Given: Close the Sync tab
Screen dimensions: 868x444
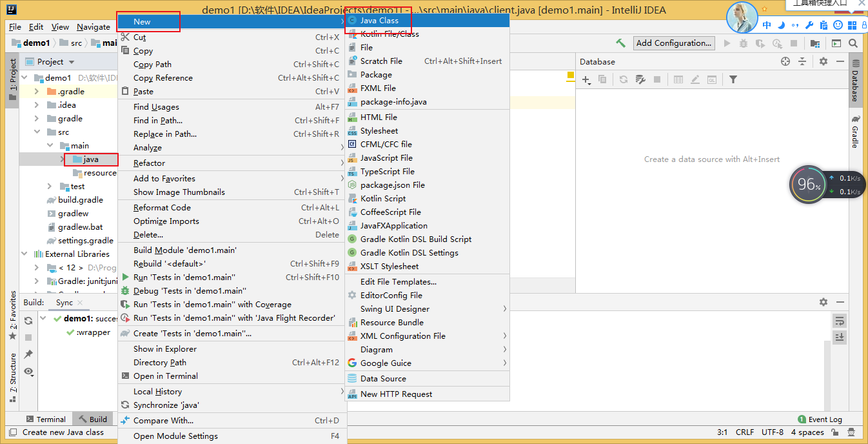Looking at the screenshot, I should pos(80,303).
